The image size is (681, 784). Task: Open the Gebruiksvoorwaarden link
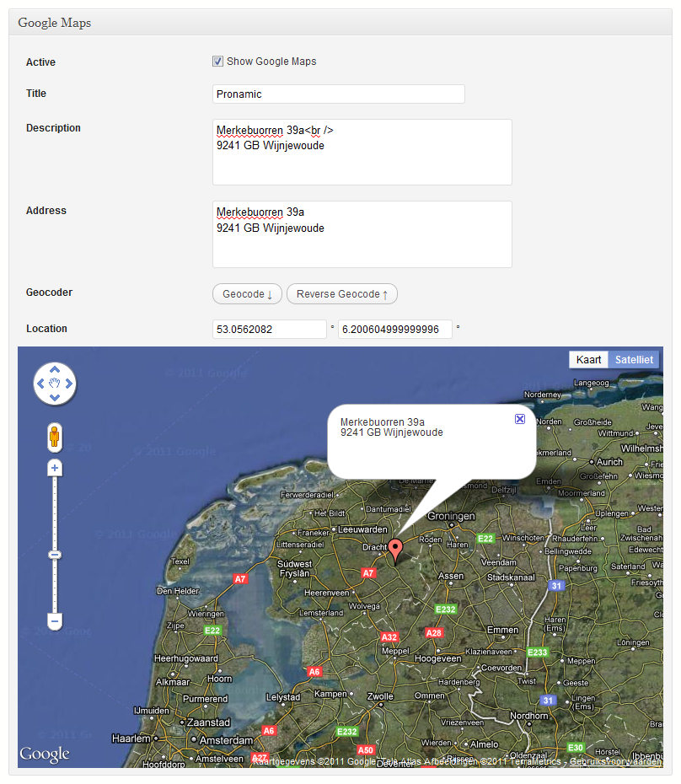click(x=615, y=761)
